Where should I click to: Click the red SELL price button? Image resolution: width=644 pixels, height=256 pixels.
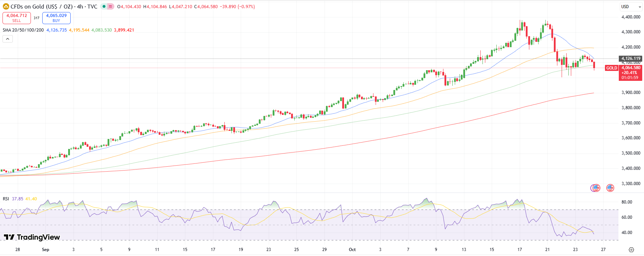[17, 18]
